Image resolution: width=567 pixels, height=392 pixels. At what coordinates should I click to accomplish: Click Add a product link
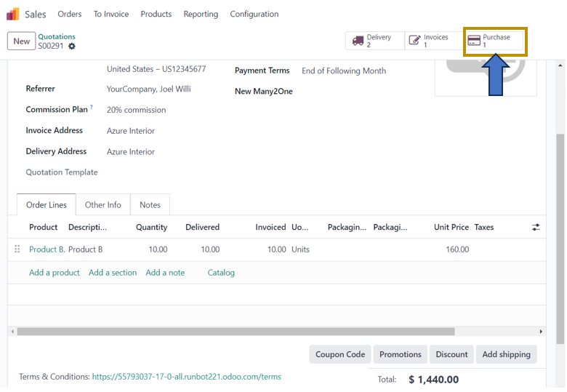[55, 273]
